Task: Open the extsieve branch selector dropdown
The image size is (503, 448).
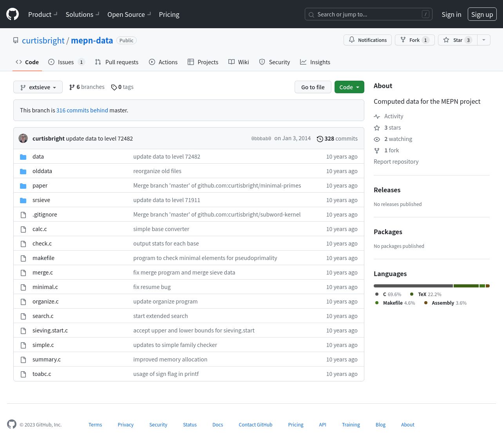Action: tap(38, 87)
